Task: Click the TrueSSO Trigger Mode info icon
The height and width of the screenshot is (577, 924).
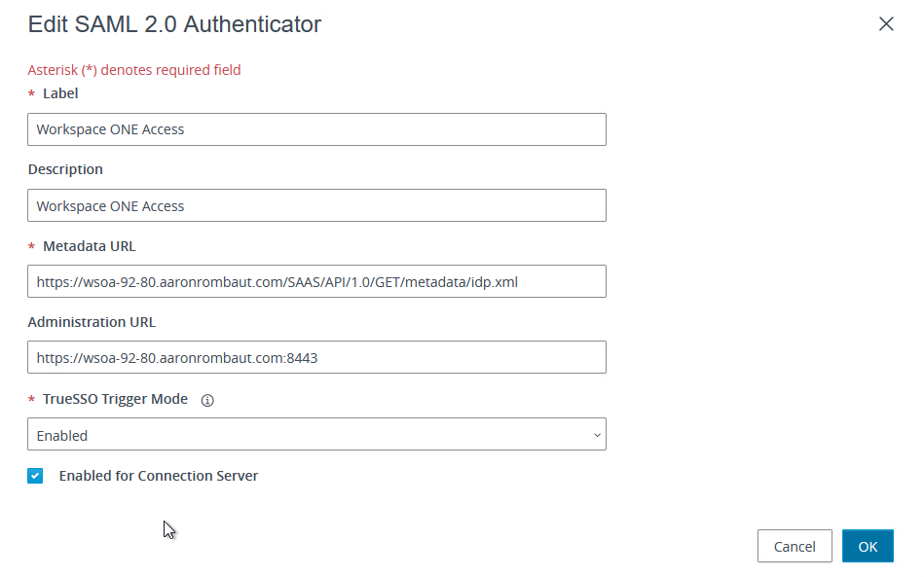Action: tap(206, 400)
